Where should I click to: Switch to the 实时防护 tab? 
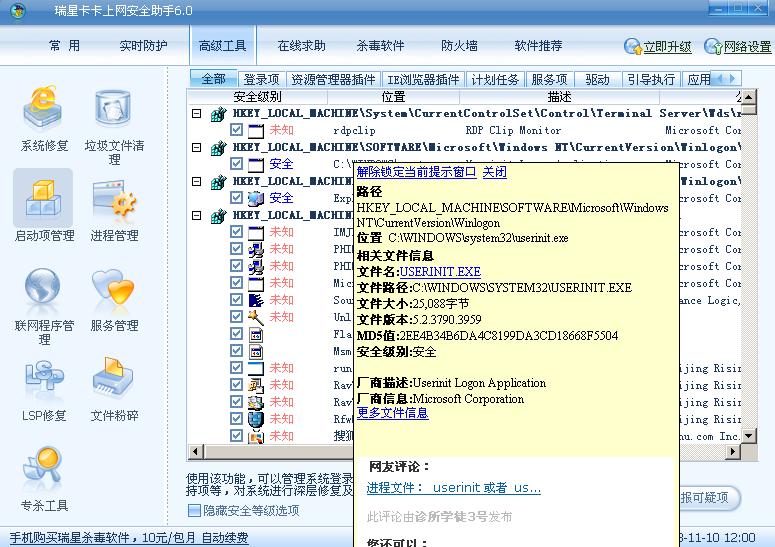coord(143,46)
